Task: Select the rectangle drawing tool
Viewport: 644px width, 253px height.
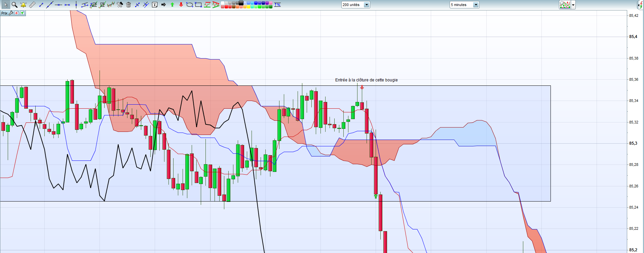Action: click(x=198, y=5)
